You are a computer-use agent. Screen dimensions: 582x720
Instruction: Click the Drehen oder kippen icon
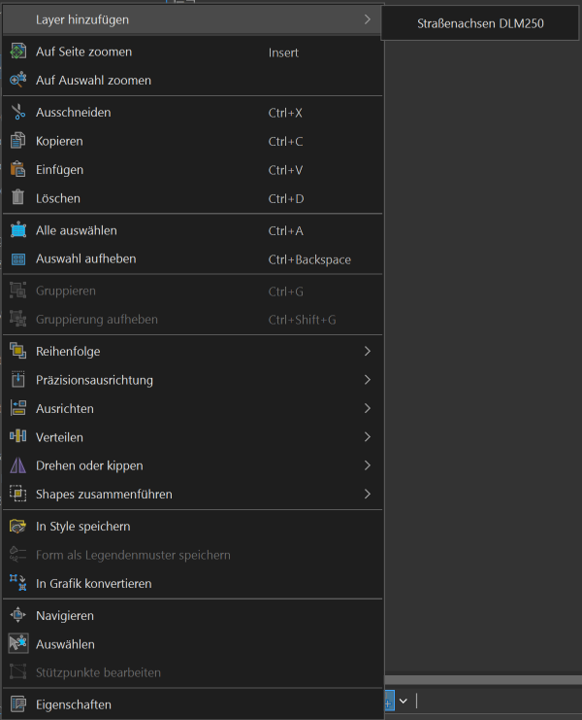point(18,465)
